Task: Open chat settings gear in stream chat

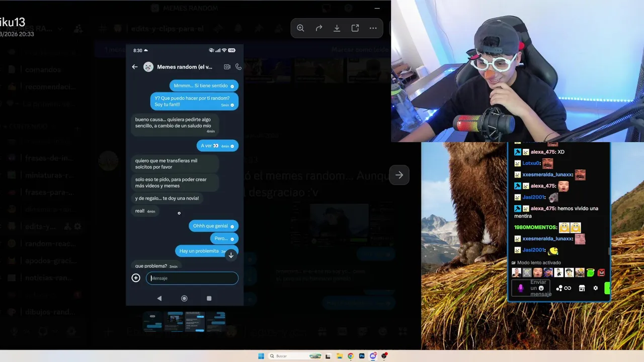Action: point(596,288)
